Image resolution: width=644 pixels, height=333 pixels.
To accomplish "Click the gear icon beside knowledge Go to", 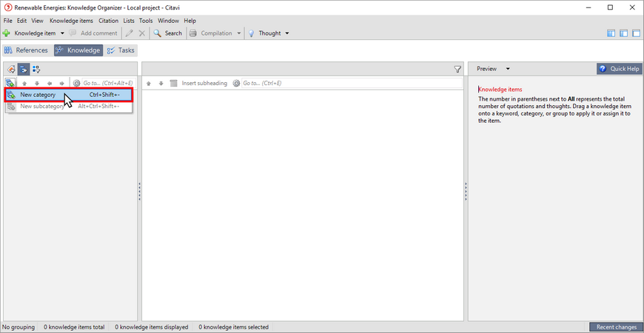I will (x=236, y=84).
